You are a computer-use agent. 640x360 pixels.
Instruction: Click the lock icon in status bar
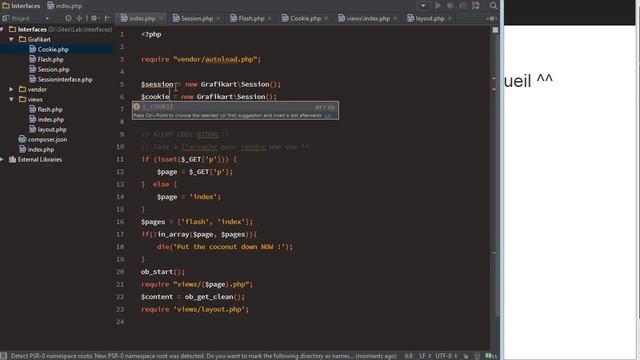click(465, 356)
